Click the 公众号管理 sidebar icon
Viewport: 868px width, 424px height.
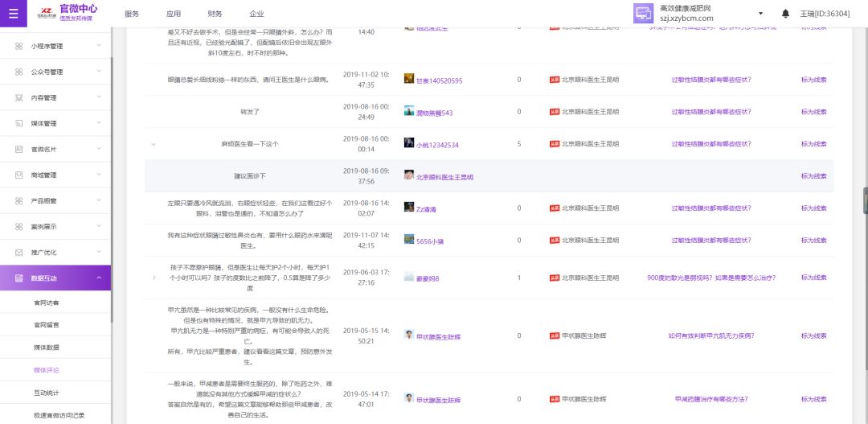click(19, 72)
